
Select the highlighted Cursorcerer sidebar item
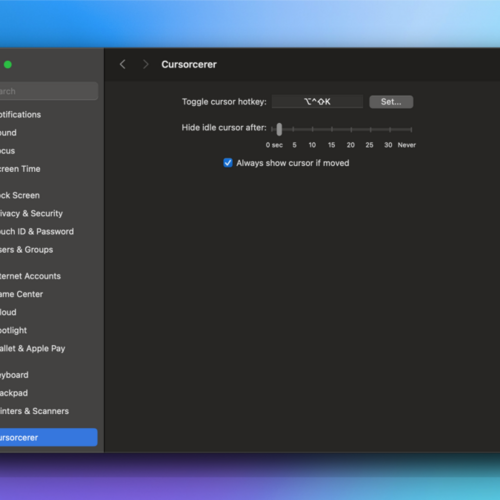click(49, 437)
